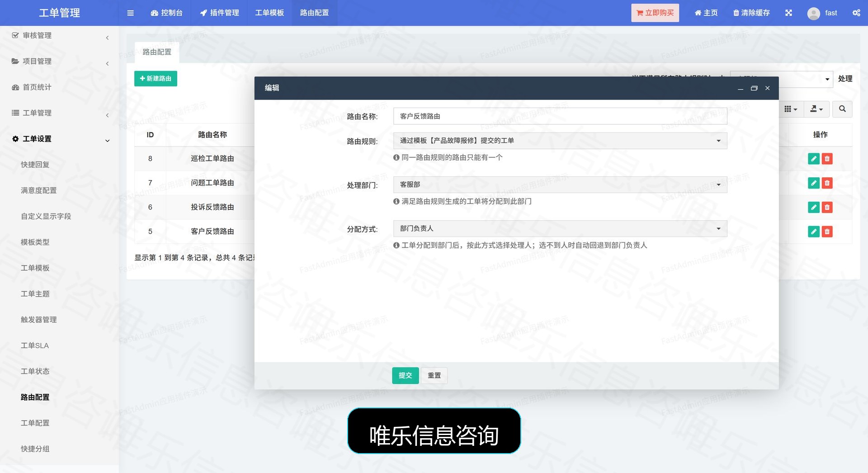This screenshot has height=473, width=868.
Task: Click the table search magnifier icon
Action: pyautogui.click(x=842, y=109)
